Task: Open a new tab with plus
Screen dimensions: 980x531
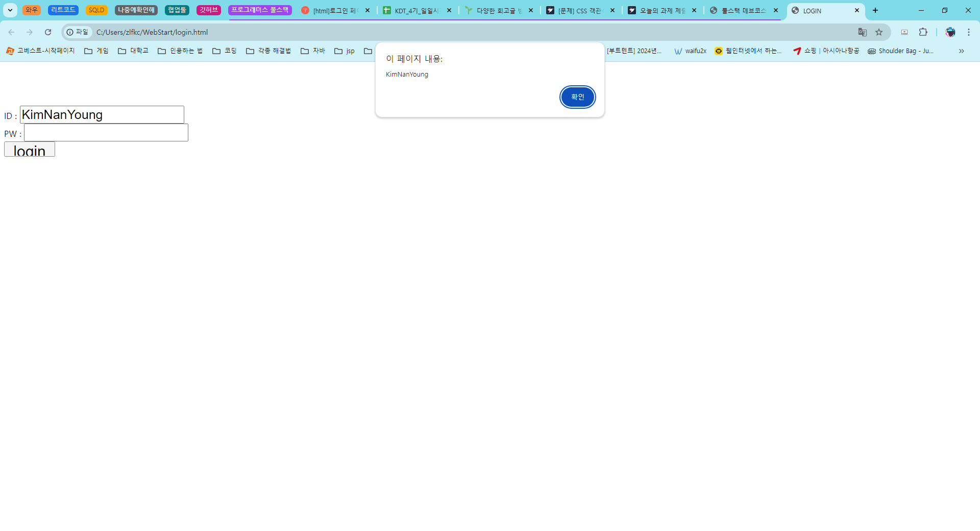Action: click(875, 10)
